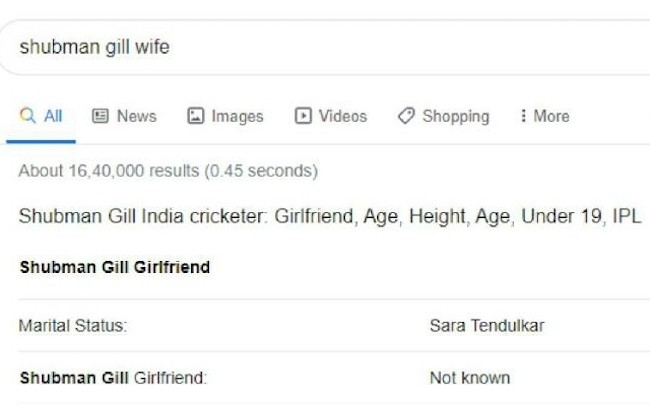Click the search box containing 'shubman gill wife'
The height and width of the screenshot is (406, 650).
point(300,48)
